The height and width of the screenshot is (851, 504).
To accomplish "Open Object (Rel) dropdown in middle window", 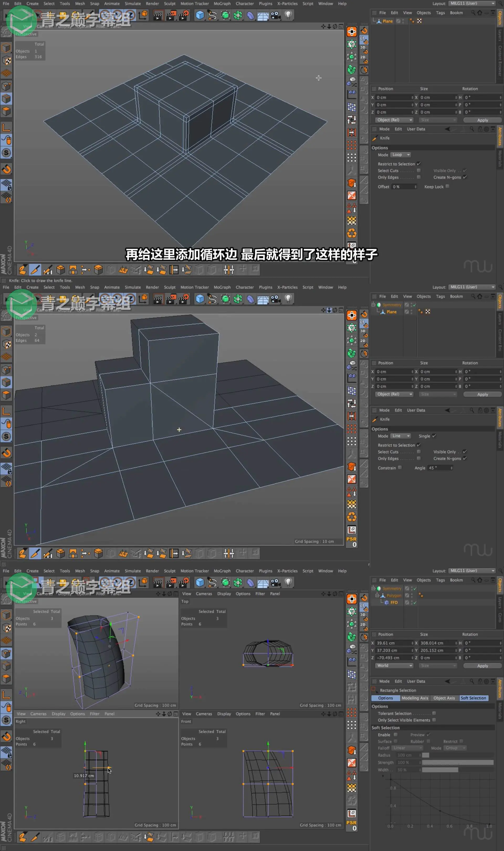I will [x=394, y=394].
